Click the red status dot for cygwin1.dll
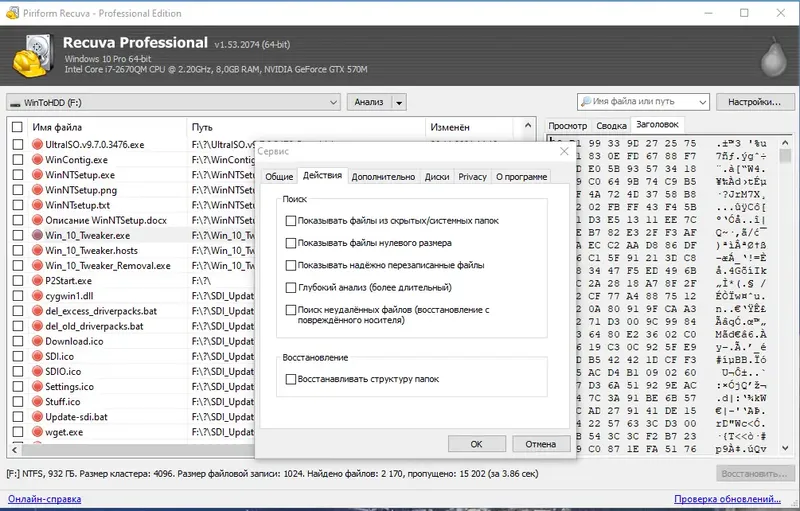Image resolution: width=800 pixels, height=511 pixels. [37, 296]
